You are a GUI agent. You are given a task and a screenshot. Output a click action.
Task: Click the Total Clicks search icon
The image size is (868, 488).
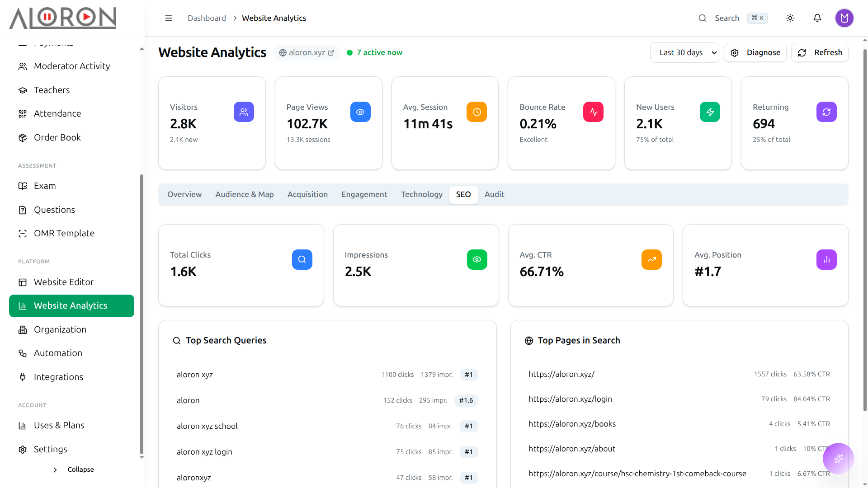302,259
